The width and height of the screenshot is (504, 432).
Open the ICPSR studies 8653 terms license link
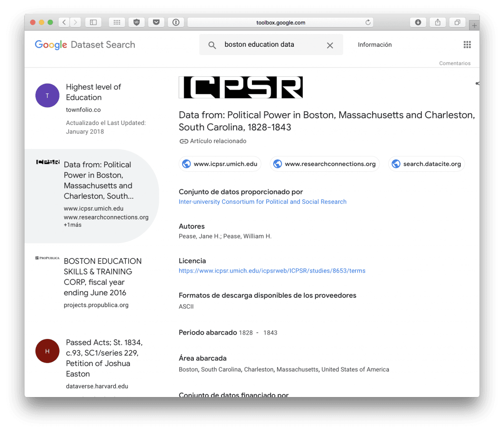[x=272, y=271]
